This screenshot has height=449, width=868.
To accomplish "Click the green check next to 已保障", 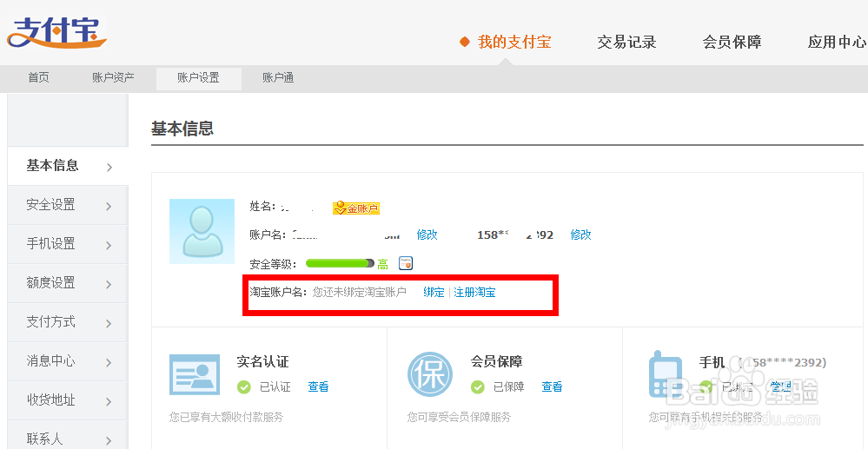I will click(x=478, y=387).
